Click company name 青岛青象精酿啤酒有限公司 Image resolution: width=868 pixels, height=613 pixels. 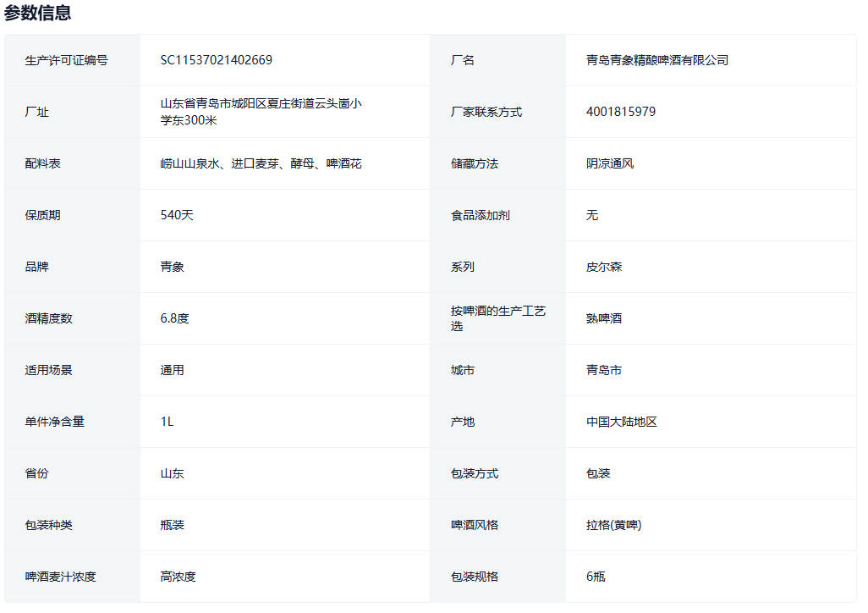pos(657,60)
